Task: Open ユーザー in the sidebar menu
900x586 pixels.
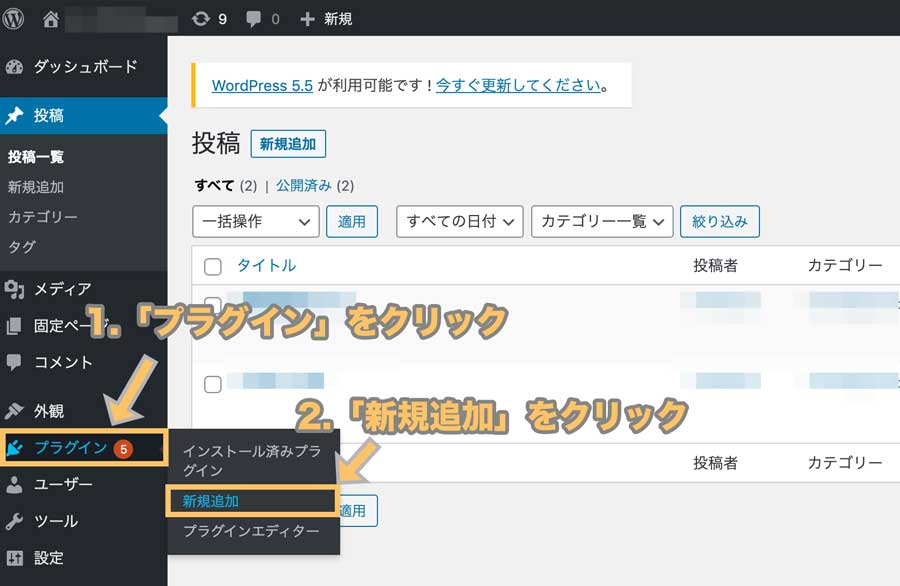Action: [x=63, y=484]
